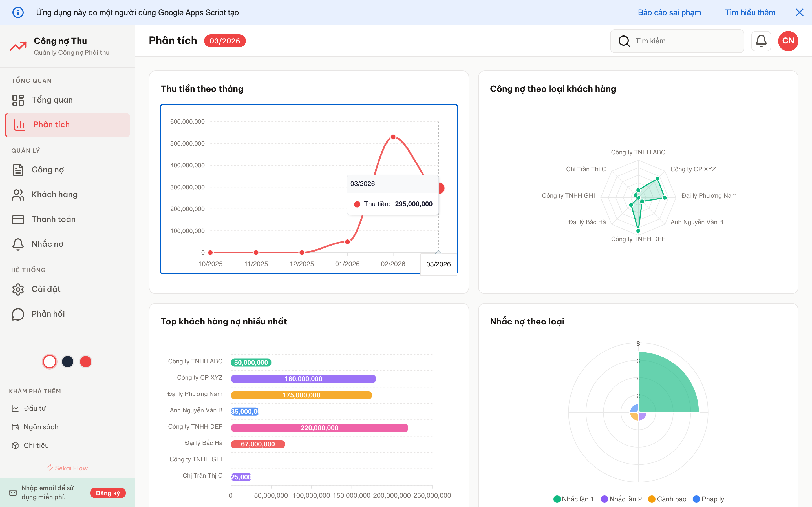
Task: Open the Báo cáo sai phạm link
Action: [x=670, y=12]
